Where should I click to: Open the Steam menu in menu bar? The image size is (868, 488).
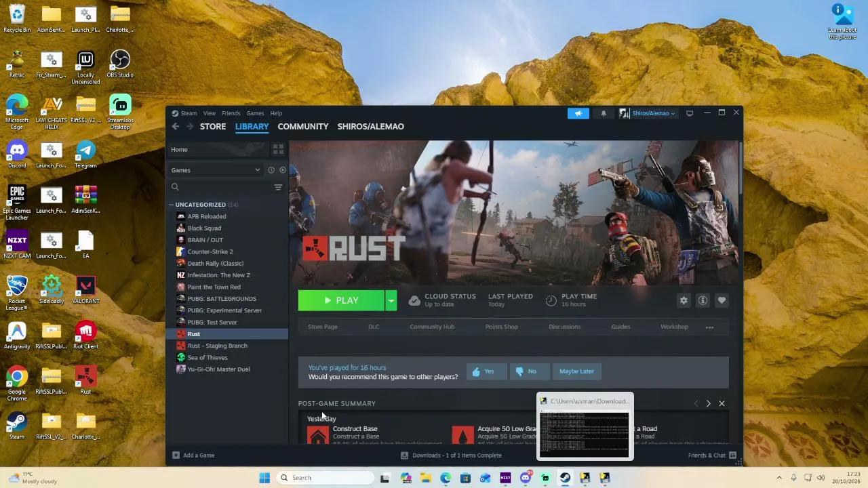click(189, 113)
